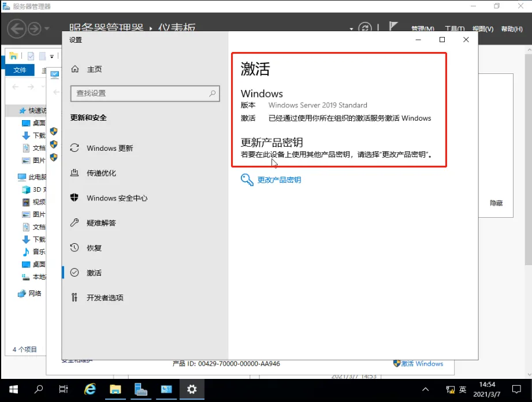Launch Internet Explorer from the taskbar

pyautogui.click(x=90, y=389)
